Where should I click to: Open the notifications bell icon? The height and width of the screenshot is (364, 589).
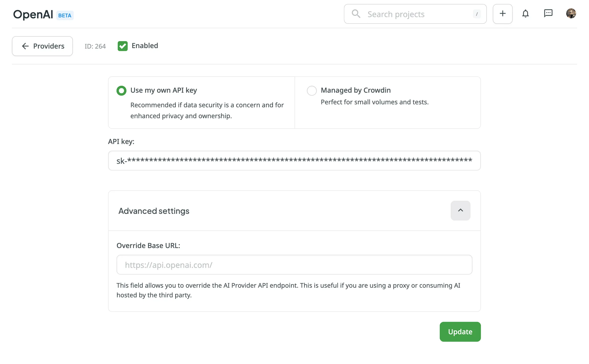526,14
